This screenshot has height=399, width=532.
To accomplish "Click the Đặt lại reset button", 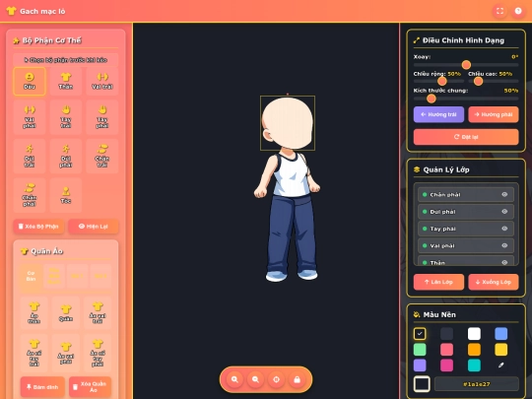I will point(466,137).
